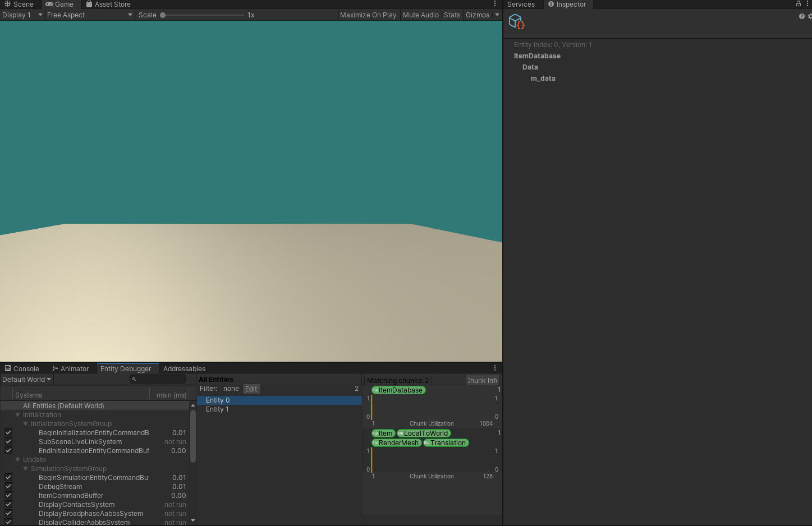Click the Edit button next to Filter
Image resolution: width=812 pixels, height=526 pixels.
click(x=251, y=389)
